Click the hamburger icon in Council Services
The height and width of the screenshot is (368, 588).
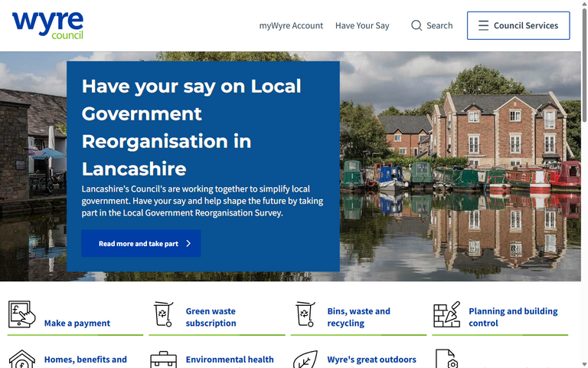coord(483,25)
